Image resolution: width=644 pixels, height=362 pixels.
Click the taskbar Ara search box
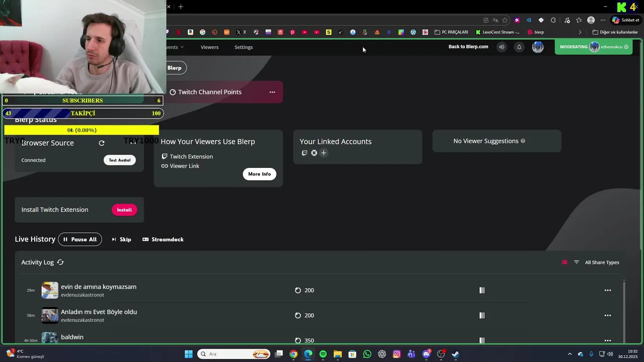234,354
